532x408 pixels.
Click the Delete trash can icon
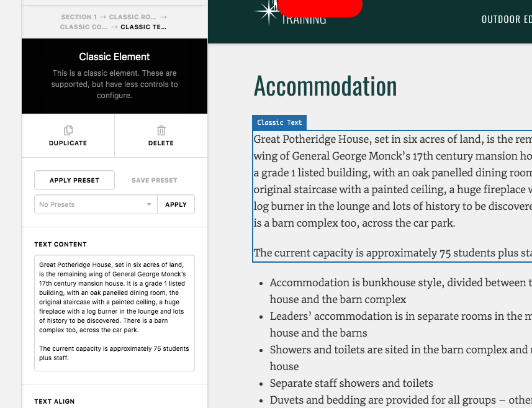click(x=161, y=130)
